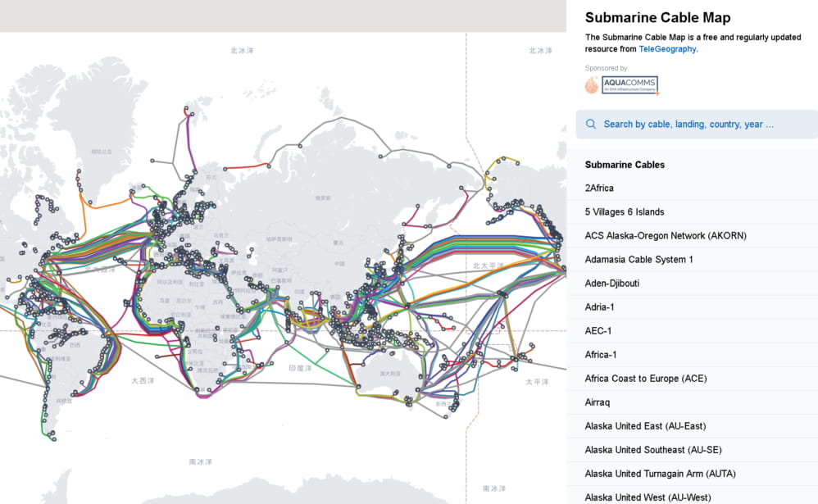818x504 pixels.
Task: Choose Alaska United Turnagain Arm (AUTA)
Action: tap(693, 474)
